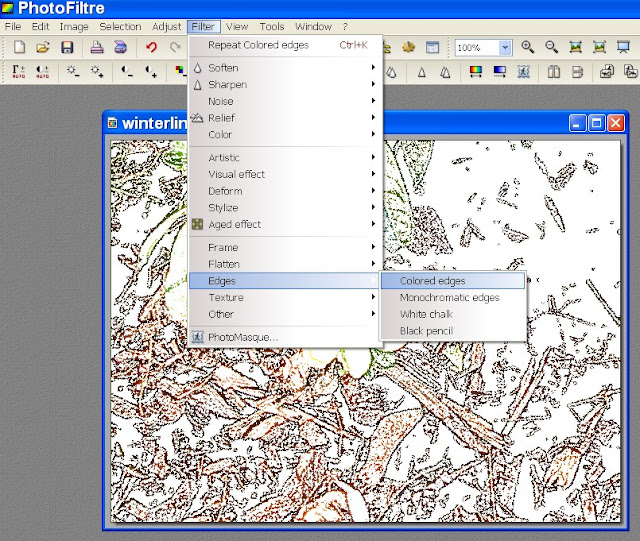The height and width of the screenshot is (541, 640).
Task: Decrease brightness with sun minus icon
Action: (x=73, y=72)
